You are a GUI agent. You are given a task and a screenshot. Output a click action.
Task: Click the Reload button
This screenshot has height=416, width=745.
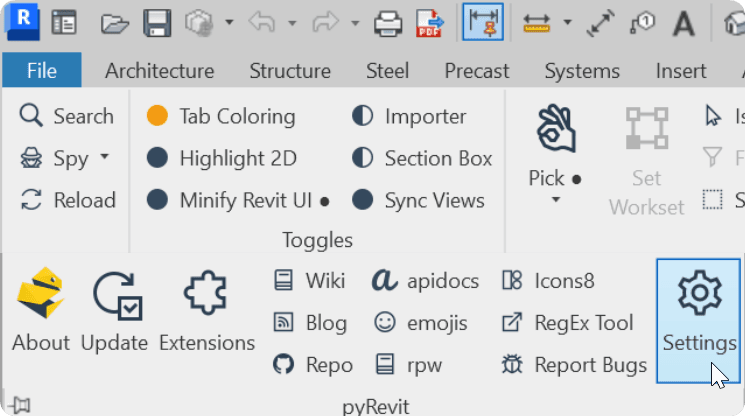click(68, 200)
